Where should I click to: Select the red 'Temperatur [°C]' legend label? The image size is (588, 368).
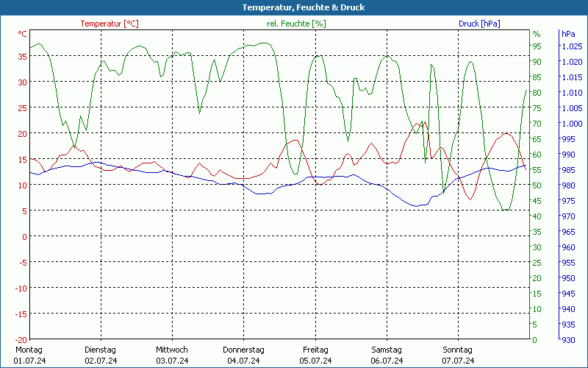pyautogui.click(x=110, y=24)
